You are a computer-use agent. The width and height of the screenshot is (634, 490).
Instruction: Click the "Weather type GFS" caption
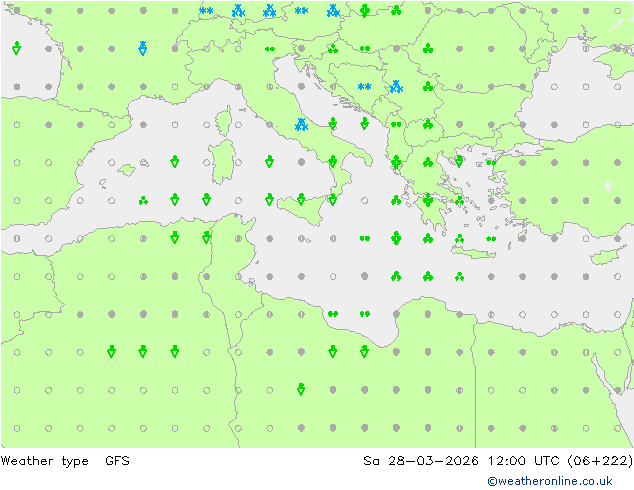pyautogui.click(x=65, y=461)
